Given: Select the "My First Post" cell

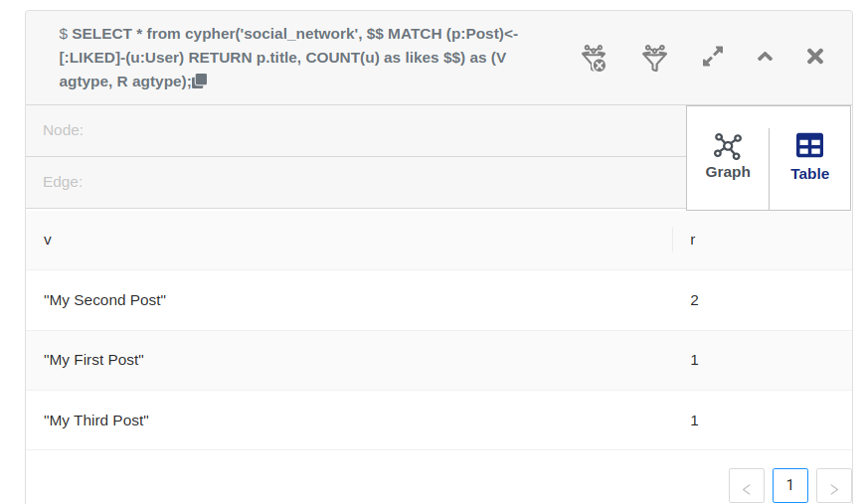Looking at the screenshot, I should coord(93,360).
